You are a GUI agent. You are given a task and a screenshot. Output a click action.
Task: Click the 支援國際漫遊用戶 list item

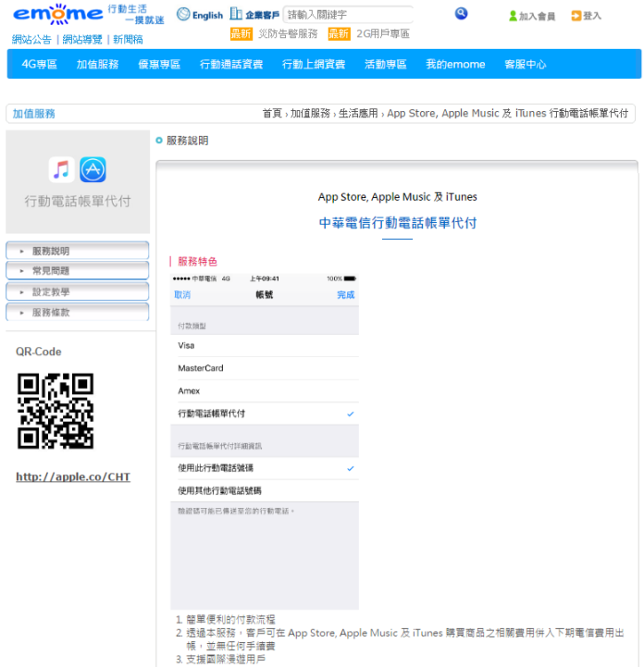coord(226,660)
